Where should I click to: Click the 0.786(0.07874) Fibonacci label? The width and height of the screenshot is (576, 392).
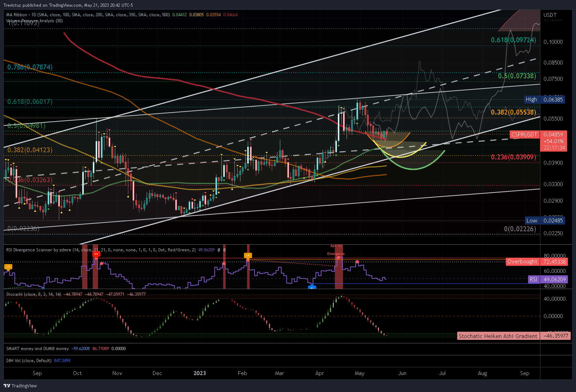pyautogui.click(x=30, y=67)
